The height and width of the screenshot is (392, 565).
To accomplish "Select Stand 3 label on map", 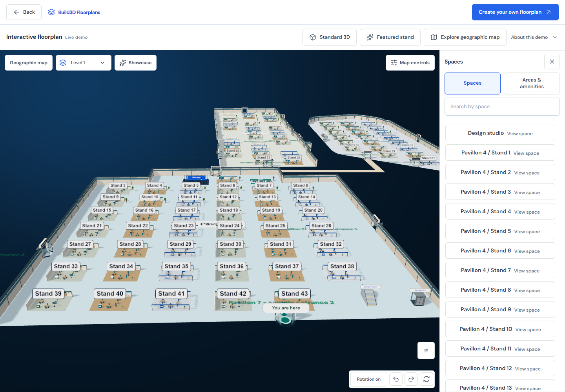I will 118,185.
